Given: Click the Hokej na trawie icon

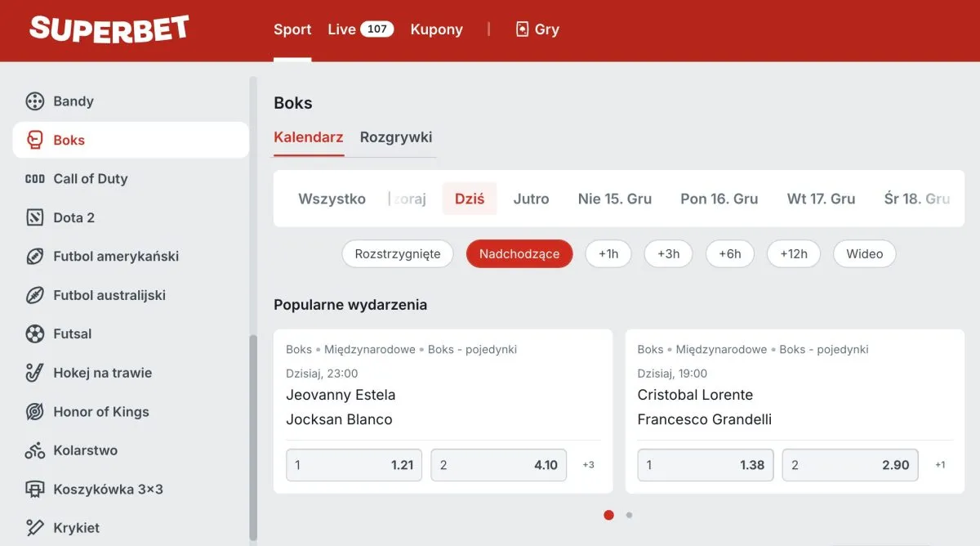Looking at the screenshot, I should click(34, 373).
